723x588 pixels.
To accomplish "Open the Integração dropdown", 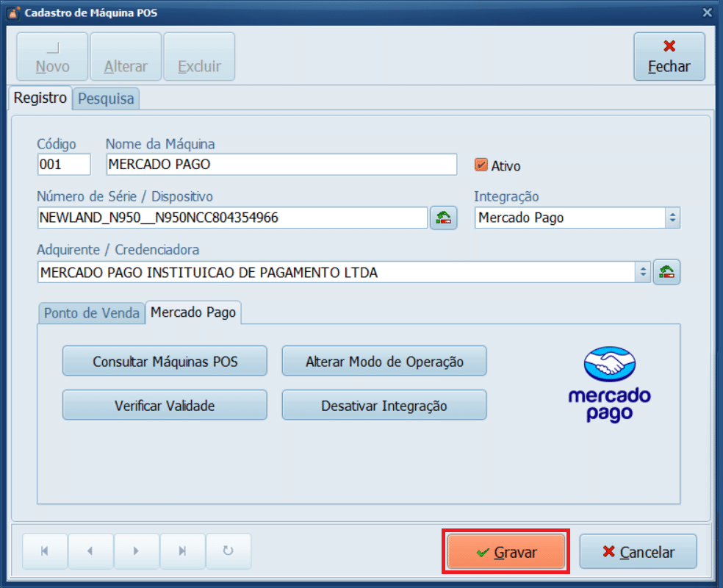I will (x=672, y=218).
